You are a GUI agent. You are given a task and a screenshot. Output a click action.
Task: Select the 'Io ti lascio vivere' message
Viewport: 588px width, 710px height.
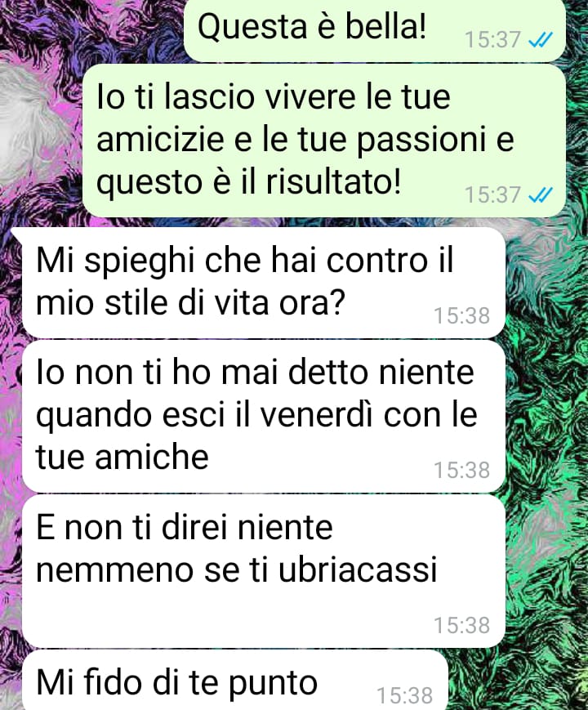click(x=324, y=141)
